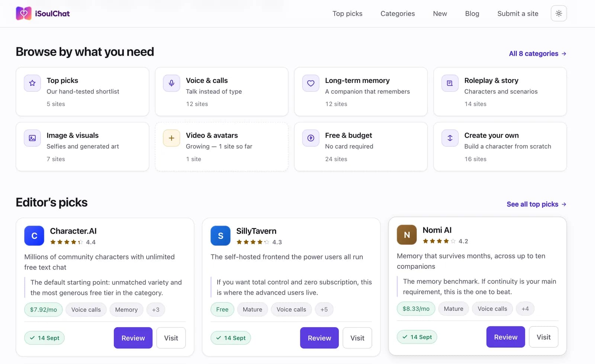Open the Roleplay & story category title
The height and width of the screenshot is (364, 595).
(x=491, y=80)
